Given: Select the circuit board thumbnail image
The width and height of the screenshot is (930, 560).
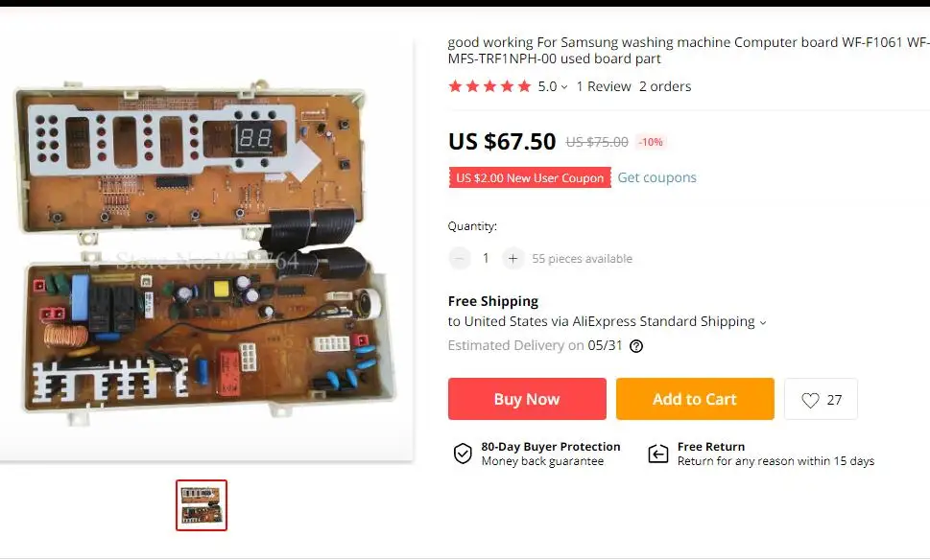Looking at the screenshot, I should pyautogui.click(x=202, y=505).
